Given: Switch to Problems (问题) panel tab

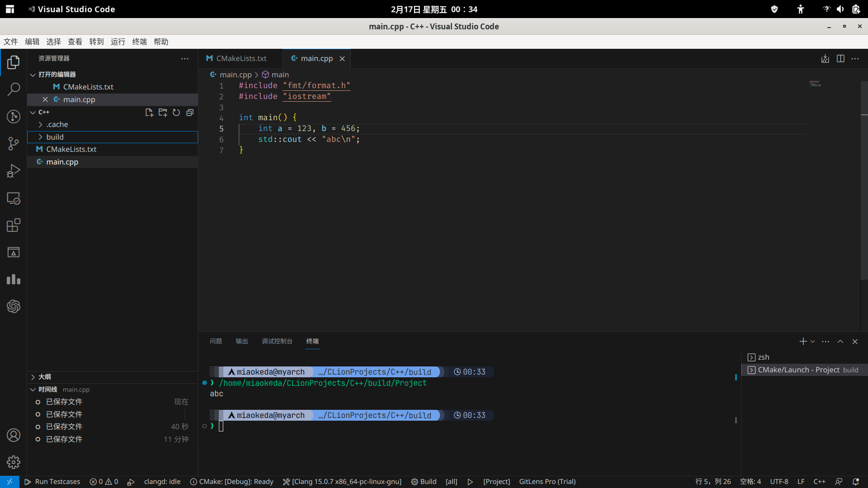Looking at the screenshot, I should point(216,341).
